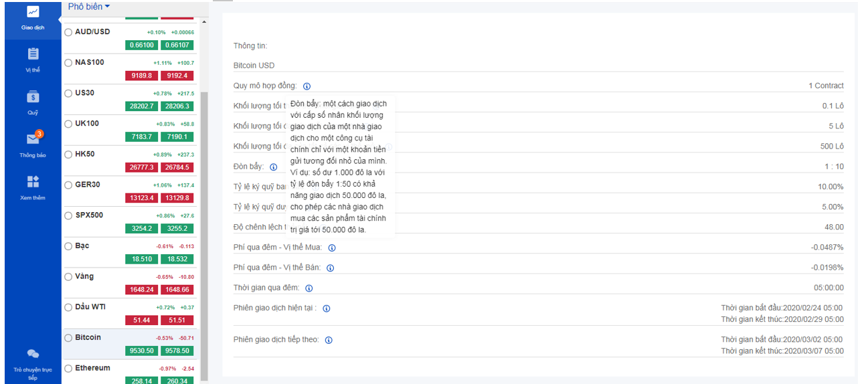Open the Giao dịch trading icon
Image resolution: width=868 pixels, height=384 pixels.
32,12
